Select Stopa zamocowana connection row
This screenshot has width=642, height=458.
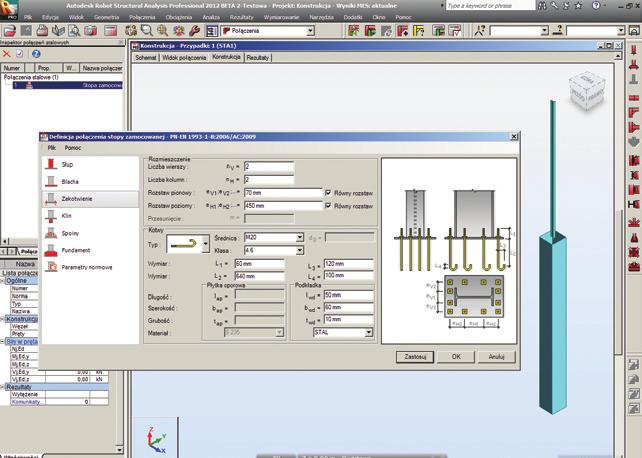pos(68,85)
